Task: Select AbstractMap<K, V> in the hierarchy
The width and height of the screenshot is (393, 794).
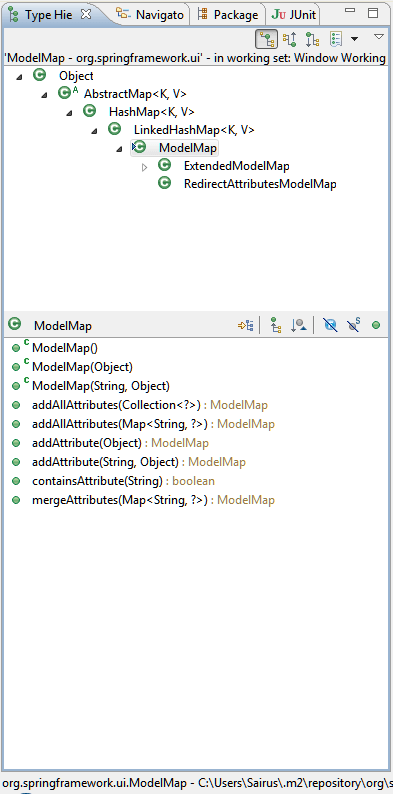Action: (x=135, y=94)
